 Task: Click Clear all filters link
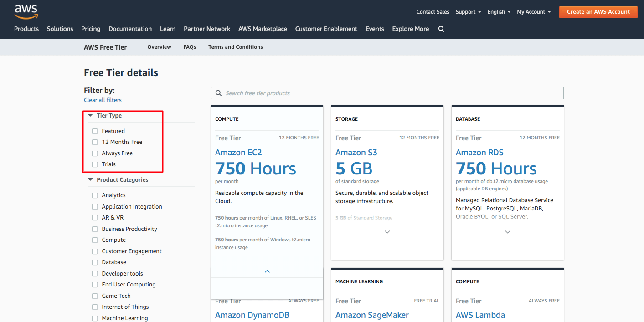pyautogui.click(x=103, y=100)
